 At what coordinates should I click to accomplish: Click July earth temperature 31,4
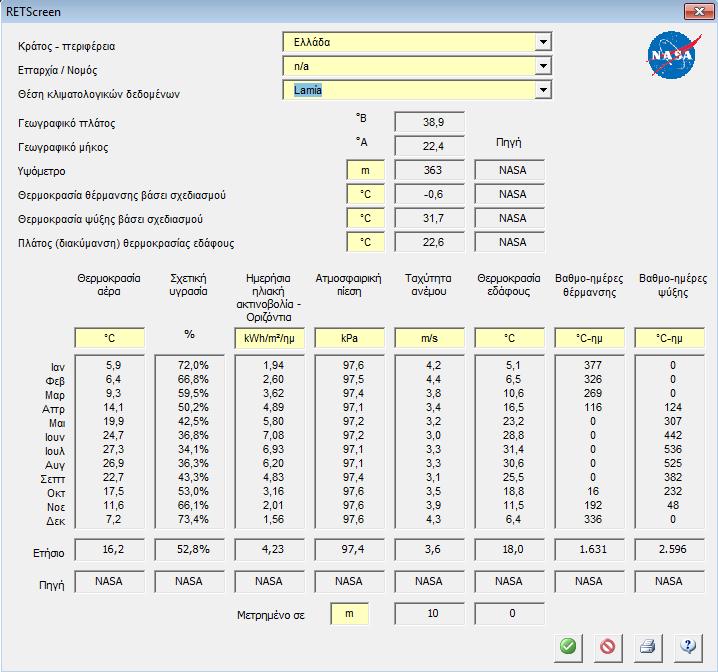[x=513, y=449]
